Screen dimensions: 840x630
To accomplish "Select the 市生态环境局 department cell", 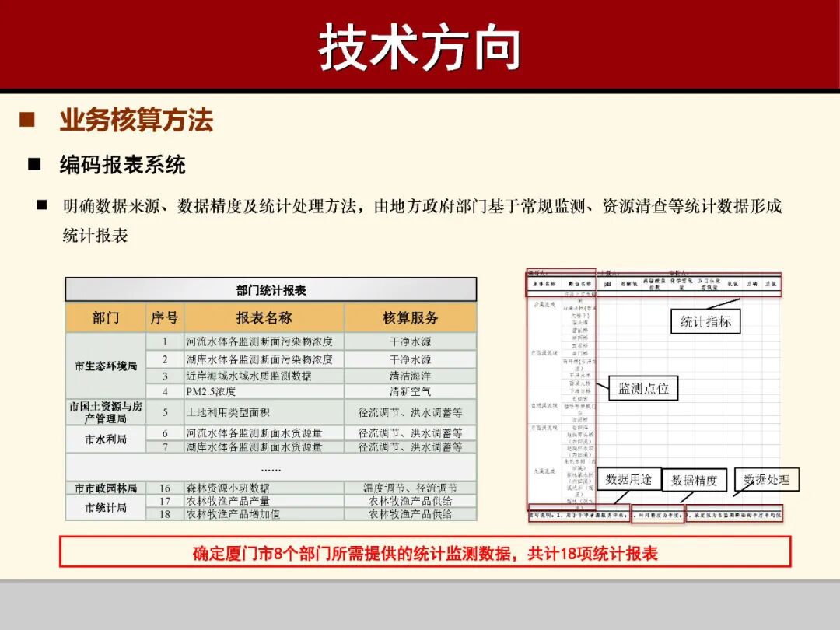I will (106, 364).
